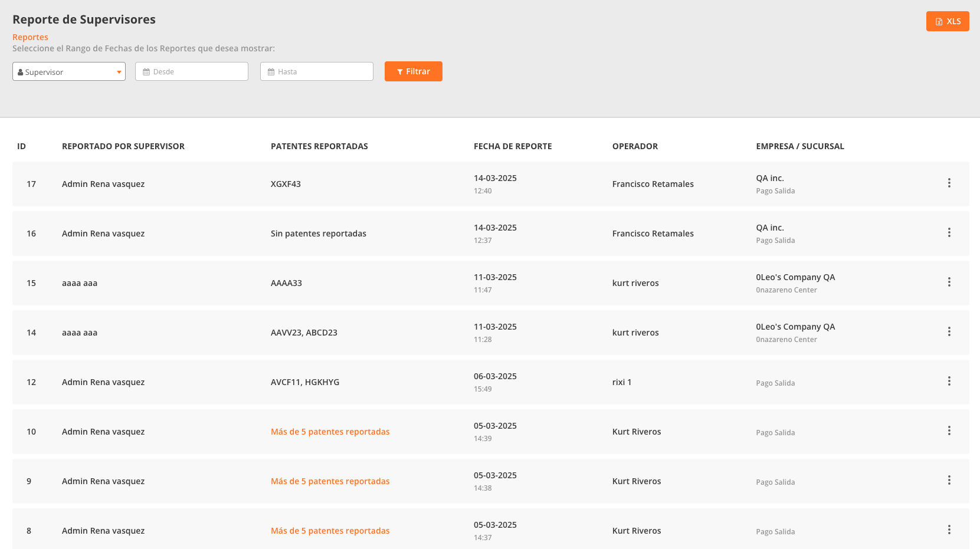
Task: Open the kebab menu for report ID 15
Action: [949, 282]
